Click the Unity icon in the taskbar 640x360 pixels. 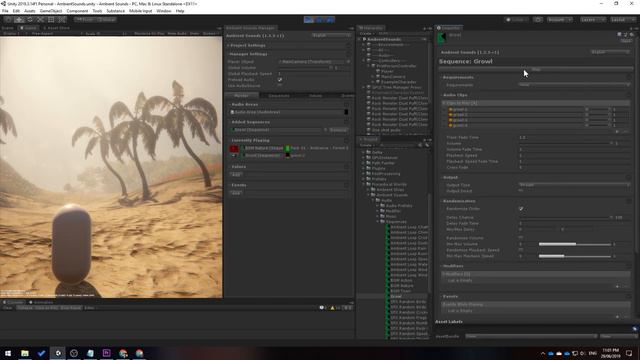(58, 353)
